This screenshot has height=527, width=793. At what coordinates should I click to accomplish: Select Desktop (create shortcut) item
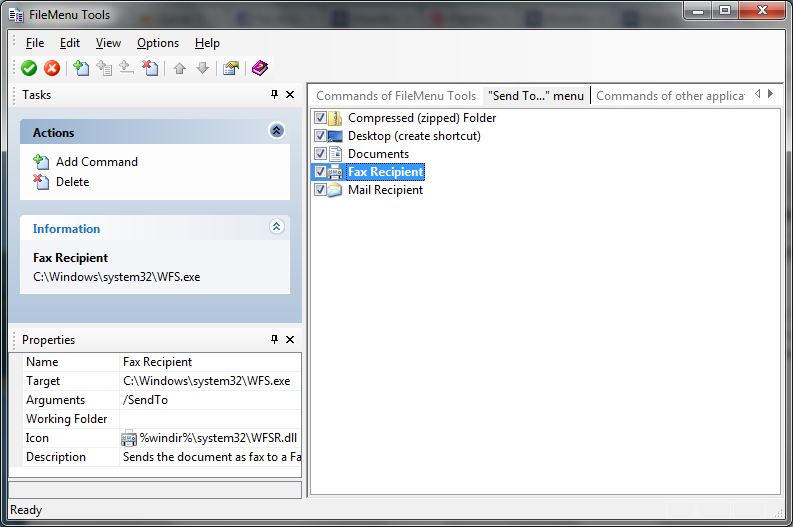(414, 136)
